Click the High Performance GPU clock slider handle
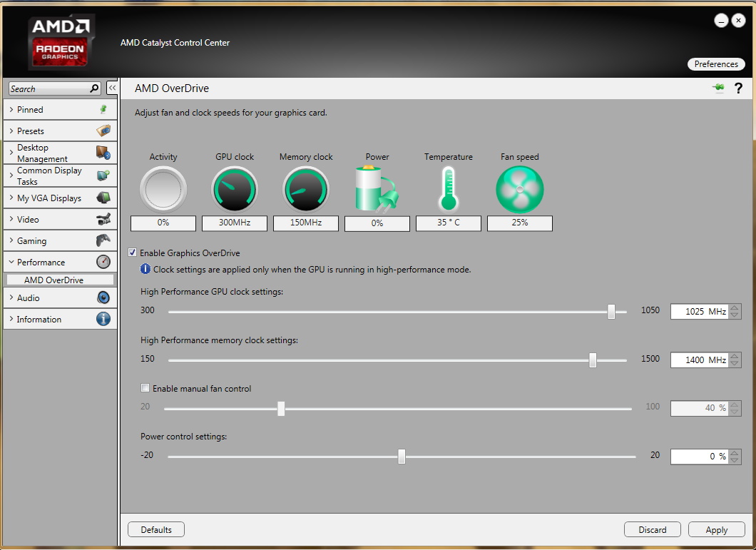The width and height of the screenshot is (756, 550). point(611,312)
